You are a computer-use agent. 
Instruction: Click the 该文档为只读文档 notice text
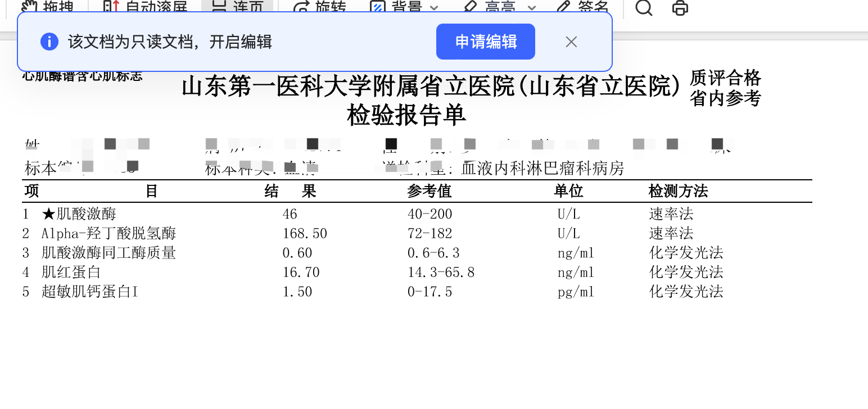[x=170, y=42]
